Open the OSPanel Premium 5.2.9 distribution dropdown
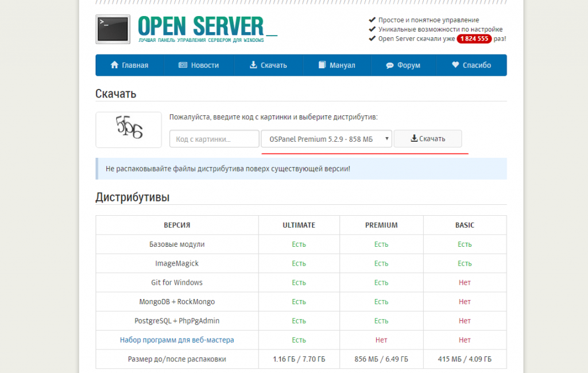The height and width of the screenshot is (373, 588). pos(327,139)
